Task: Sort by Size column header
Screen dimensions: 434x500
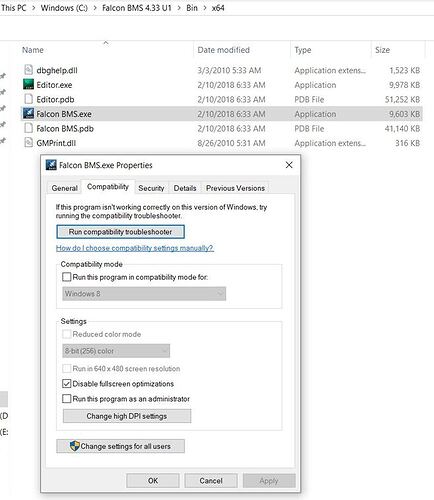Action: (x=382, y=50)
